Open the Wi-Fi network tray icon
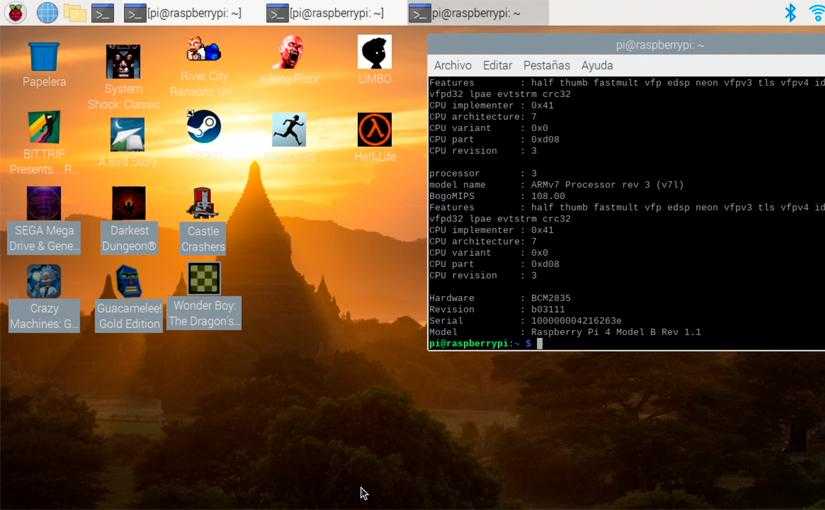The width and height of the screenshot is (825, 510). [816, 13]
